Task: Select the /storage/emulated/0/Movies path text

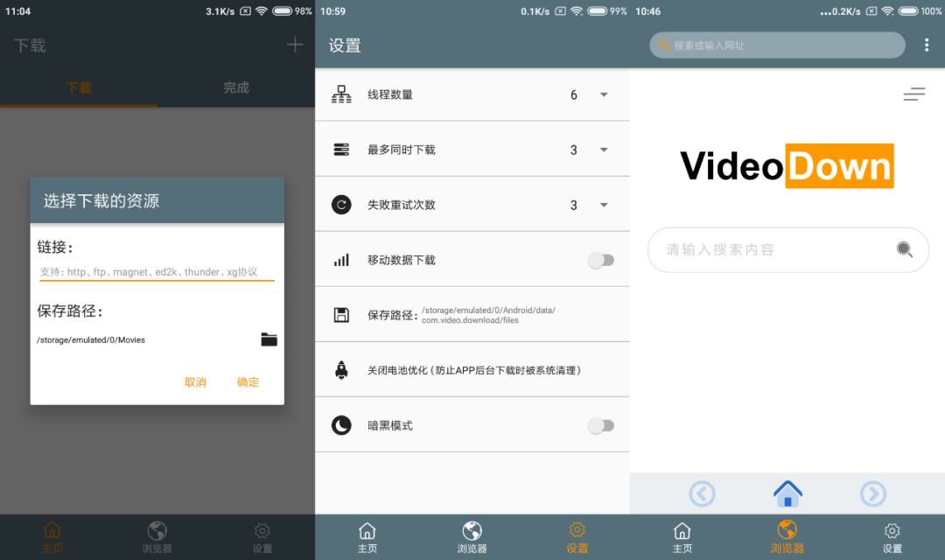Action: tap(91, 340)
